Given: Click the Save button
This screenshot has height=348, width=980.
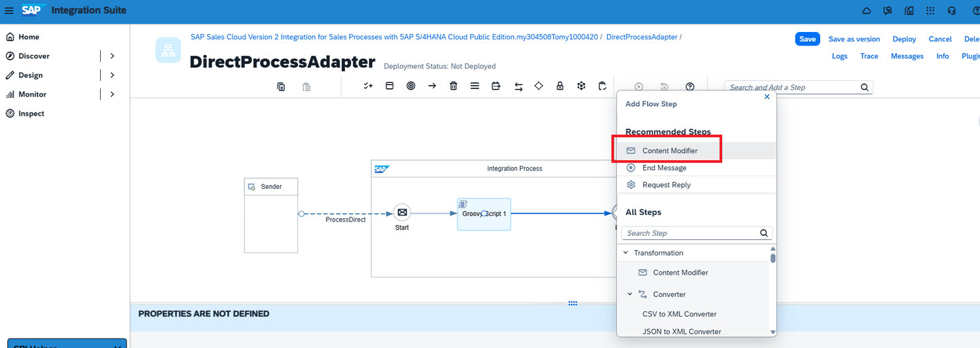Looking at the screenshot, I should tap(807, 39).
